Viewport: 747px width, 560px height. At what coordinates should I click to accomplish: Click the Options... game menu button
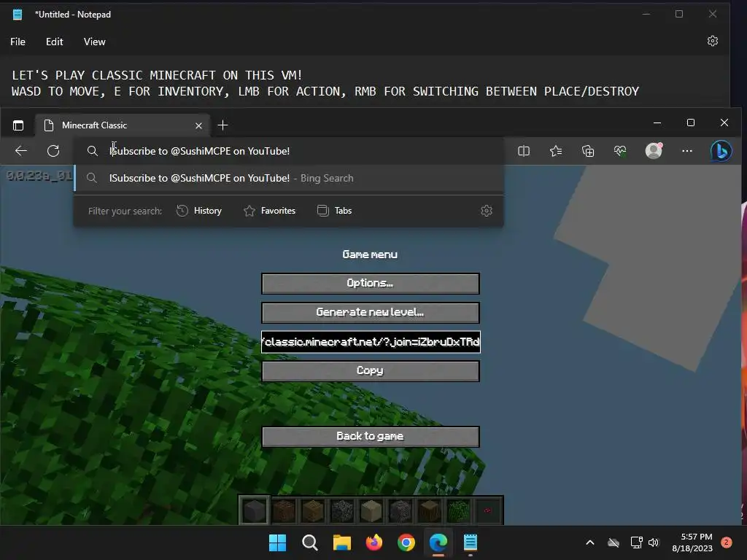point(370,284)
